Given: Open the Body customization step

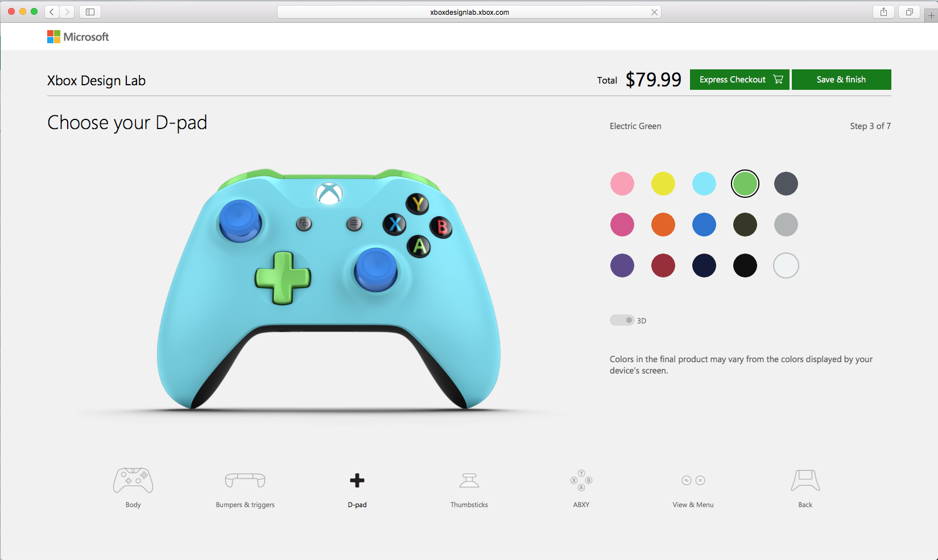Looking at the screenshot, I should coord(133,481).
